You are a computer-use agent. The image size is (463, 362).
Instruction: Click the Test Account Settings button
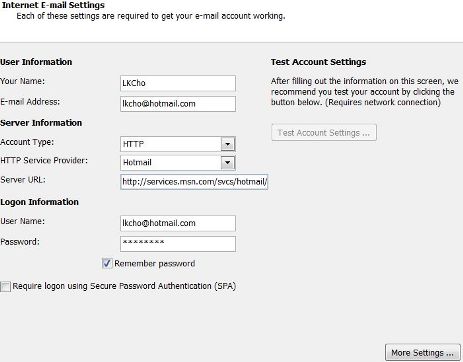(324, 133)
